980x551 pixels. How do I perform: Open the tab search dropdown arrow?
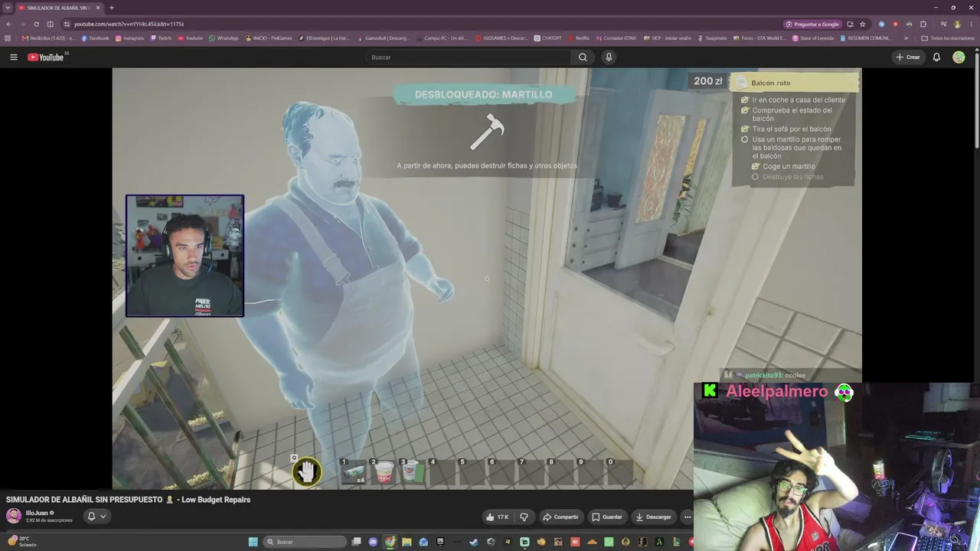tap(8, 8)
